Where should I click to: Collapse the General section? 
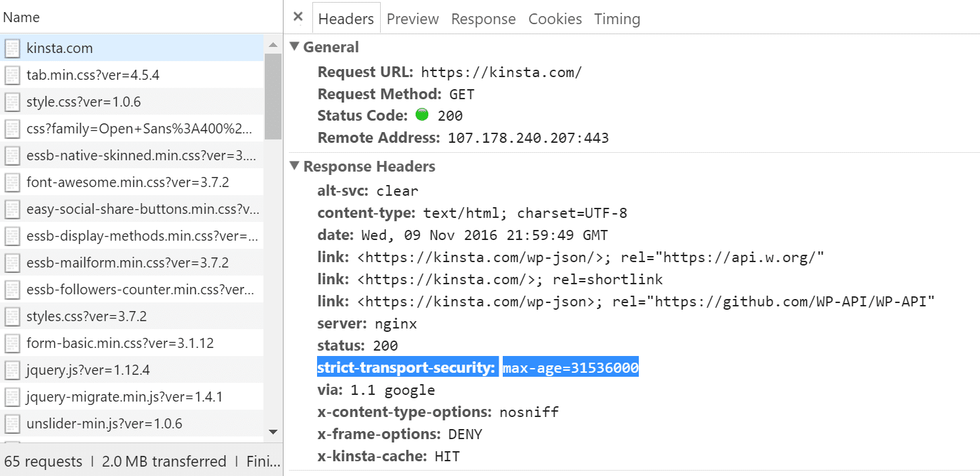click(x=294, y=46)
